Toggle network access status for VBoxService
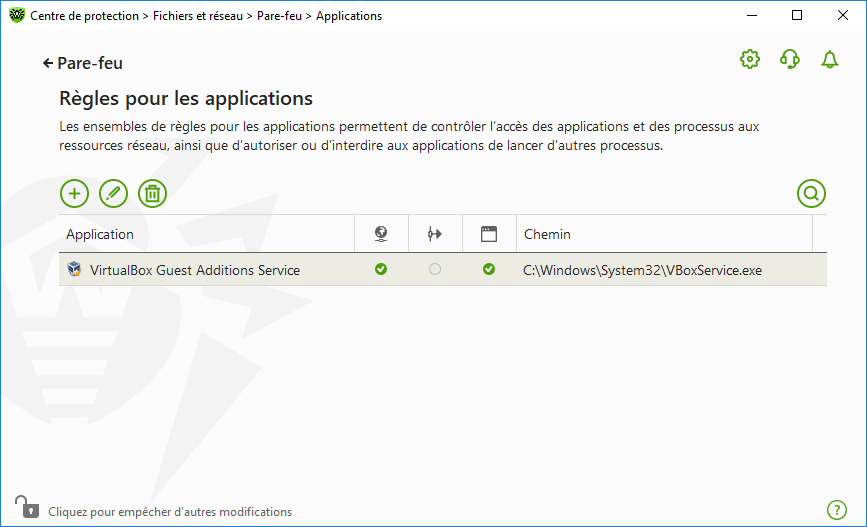 point(381,269)
